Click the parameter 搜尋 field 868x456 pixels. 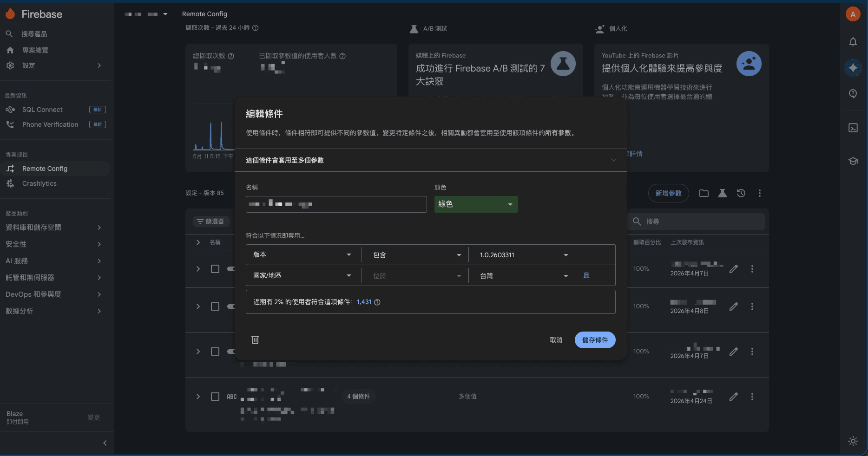[697, 221]
